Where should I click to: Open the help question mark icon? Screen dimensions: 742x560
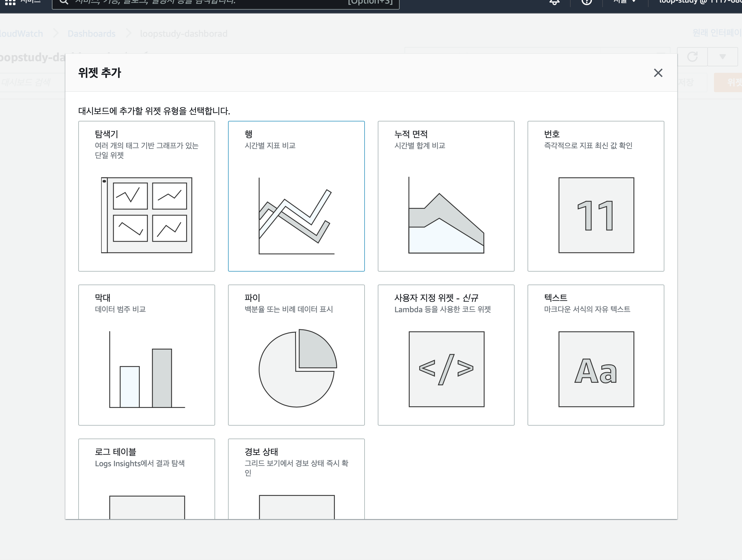(x=586, y=2)
